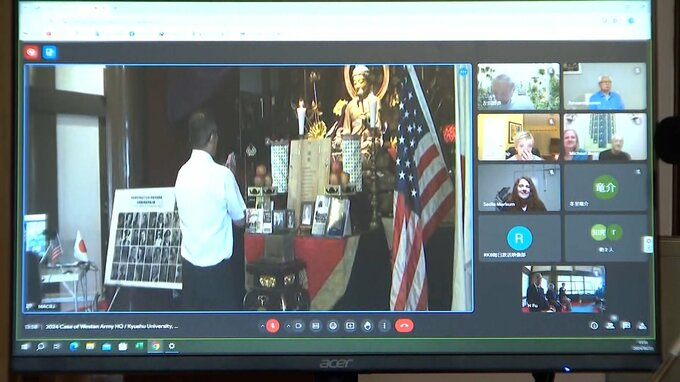Open the meeting details info icon

tap(594, 326)
